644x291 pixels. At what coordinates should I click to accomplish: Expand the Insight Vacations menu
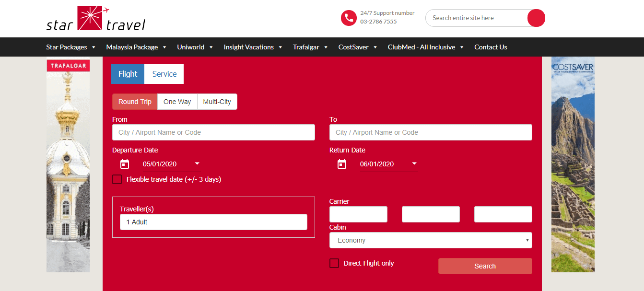(x=253, y=47)
